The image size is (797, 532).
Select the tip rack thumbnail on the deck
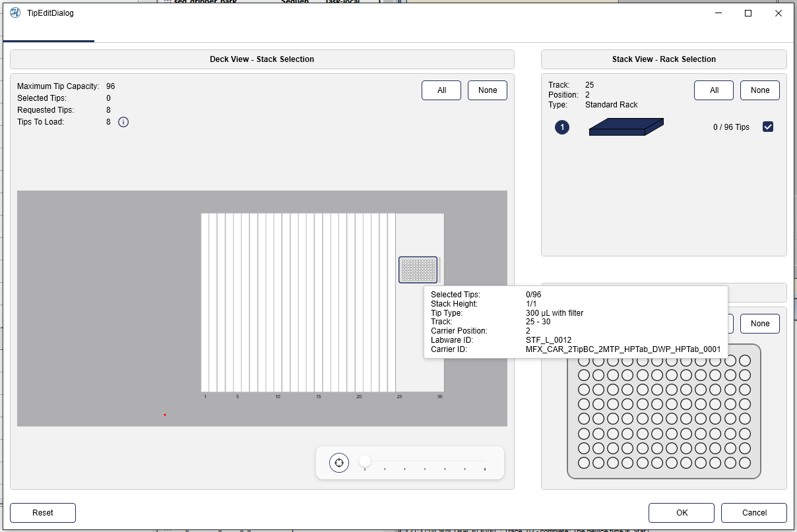(x=418, y=270)
